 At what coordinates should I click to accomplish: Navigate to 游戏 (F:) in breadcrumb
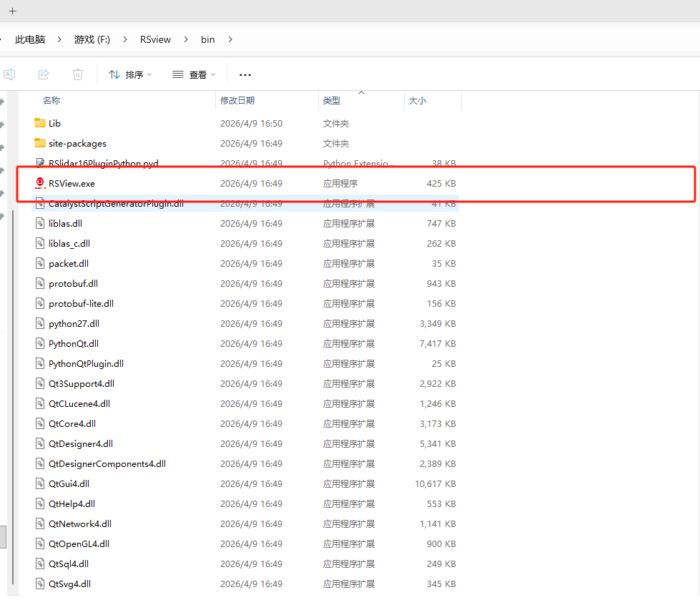pyautogui.click(x=92, y=39)
